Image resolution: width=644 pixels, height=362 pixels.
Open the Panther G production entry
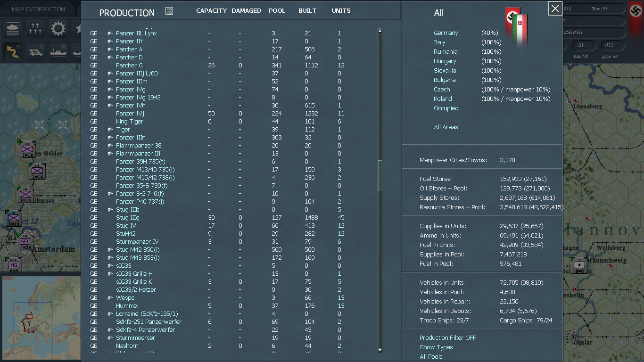tap(129, 66)
